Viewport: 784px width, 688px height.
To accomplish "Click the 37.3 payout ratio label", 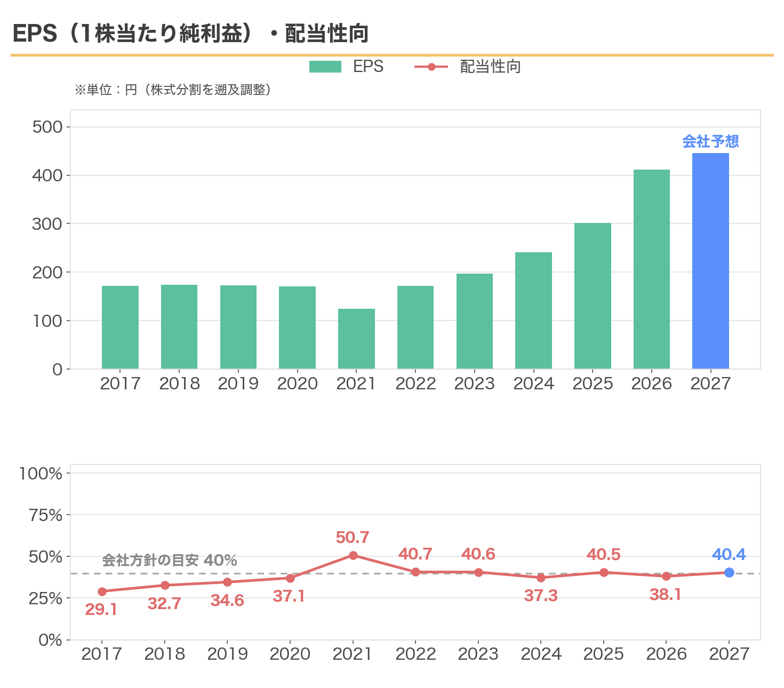I will click(x=541, y=596).
